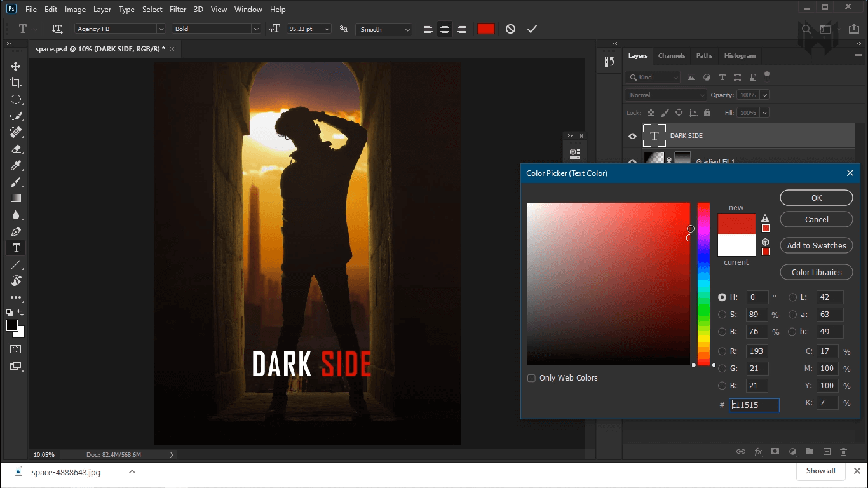
Task: Select the Quick Selection tool
Action: click(x=16, y=116)
